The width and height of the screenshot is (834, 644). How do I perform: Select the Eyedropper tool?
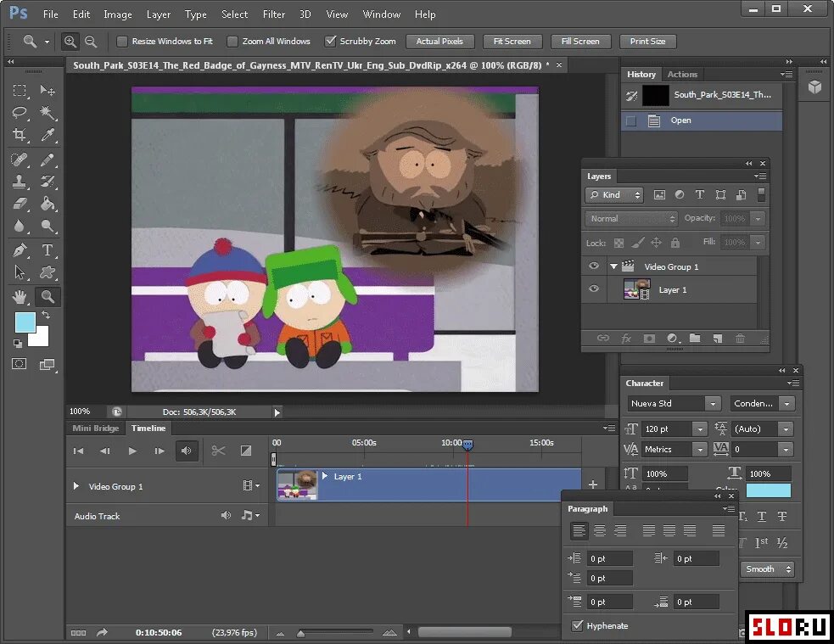[48, 135]
